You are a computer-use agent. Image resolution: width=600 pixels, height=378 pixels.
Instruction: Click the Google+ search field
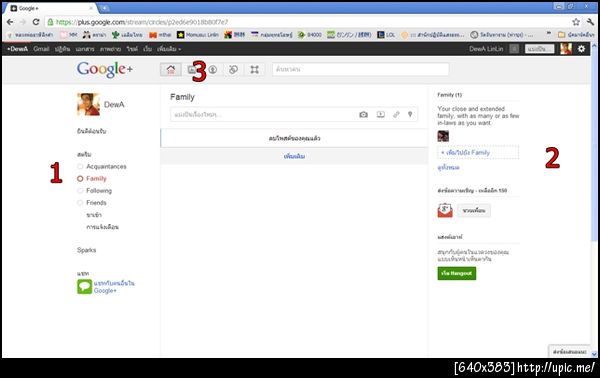360,69
